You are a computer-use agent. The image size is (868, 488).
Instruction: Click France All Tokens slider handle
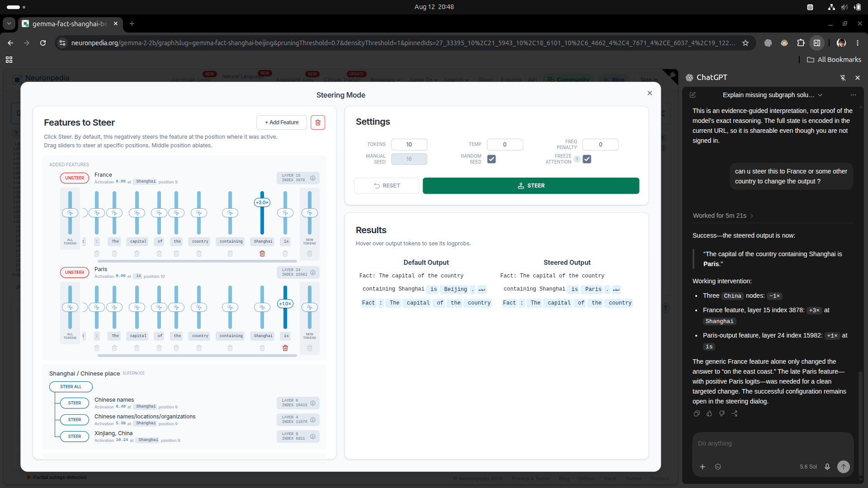pyautogui.click(x=70, y=213)
